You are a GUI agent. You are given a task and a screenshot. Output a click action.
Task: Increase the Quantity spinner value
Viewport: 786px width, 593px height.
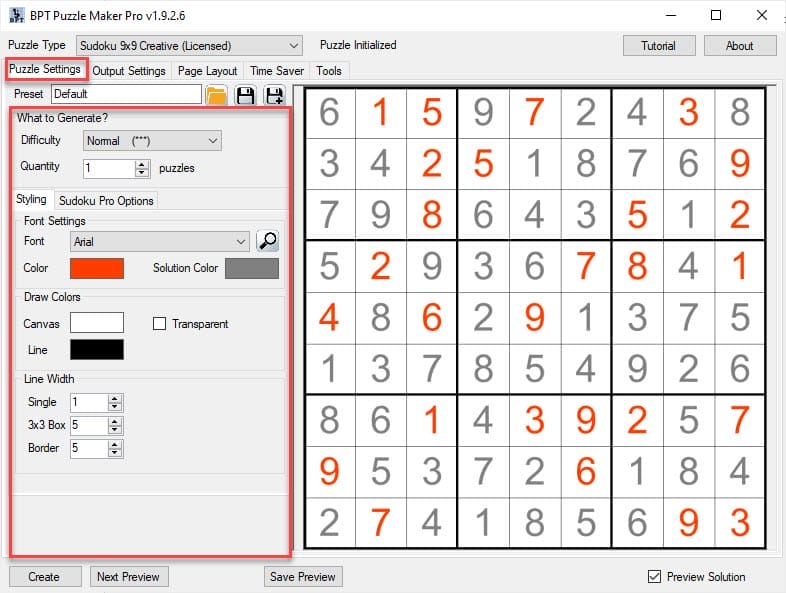pos(142,164)
